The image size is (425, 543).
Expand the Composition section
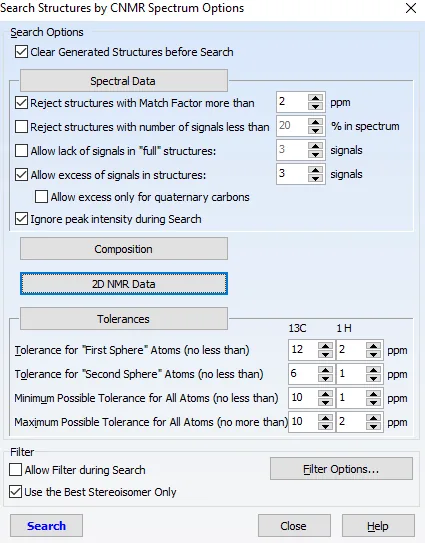(124, 249)
